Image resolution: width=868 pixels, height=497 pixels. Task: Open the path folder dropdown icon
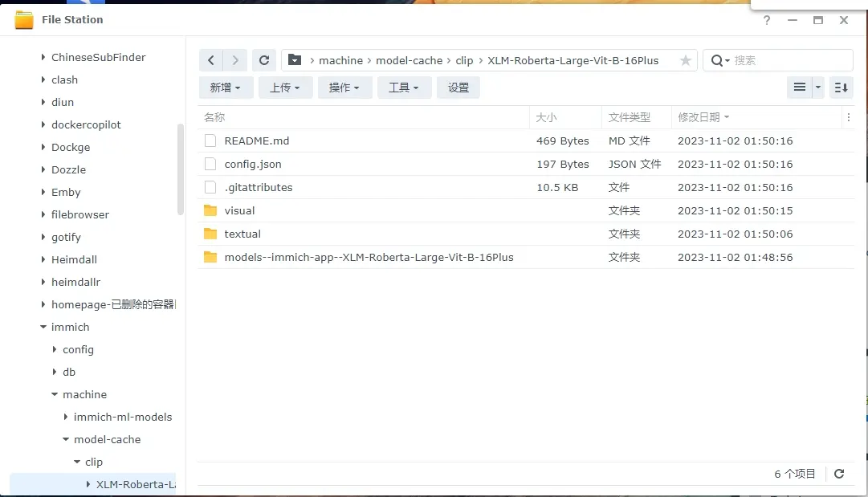[295, 59]
